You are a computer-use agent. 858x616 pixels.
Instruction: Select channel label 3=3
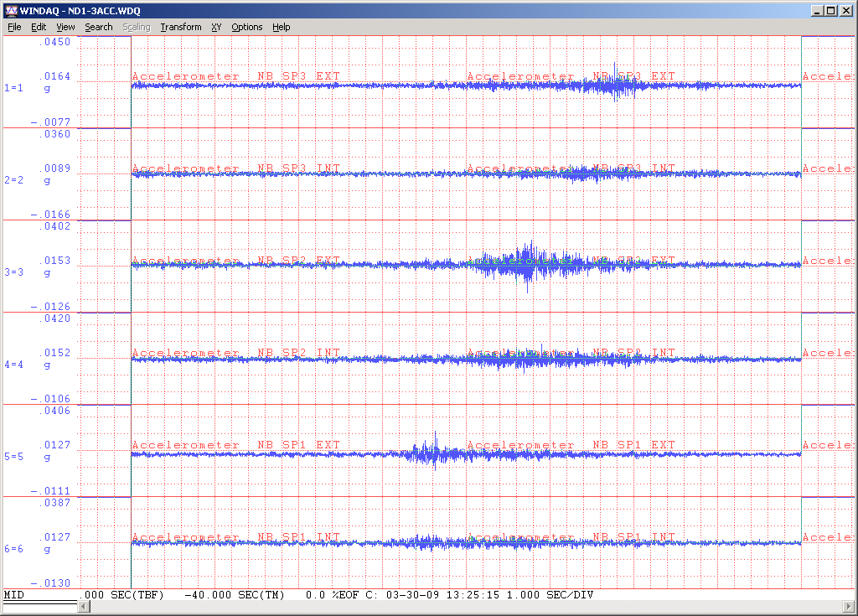click(13, 272)
